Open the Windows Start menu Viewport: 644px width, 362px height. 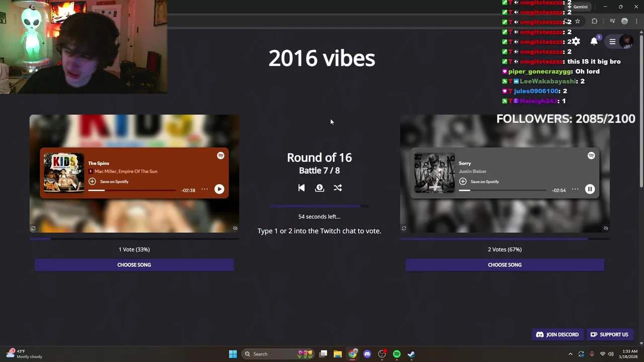tap(233, 354)
